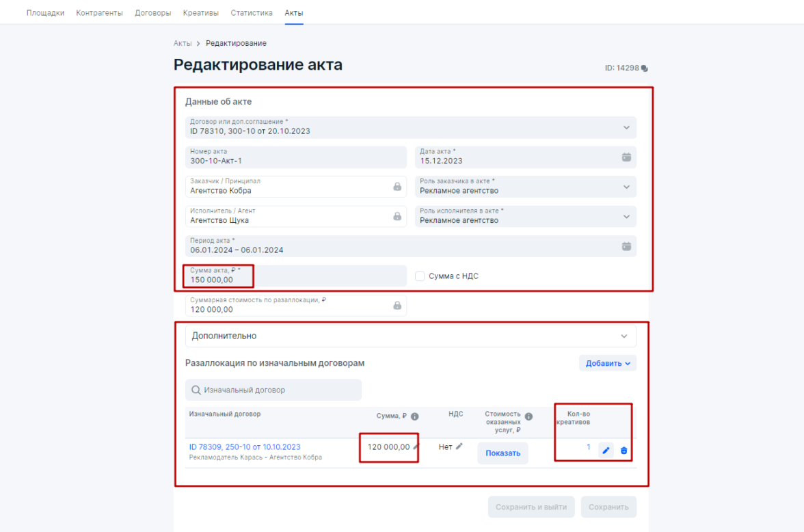Click the blue edit pencil button in the row
The image size is (804, 532).
[606, 451]
